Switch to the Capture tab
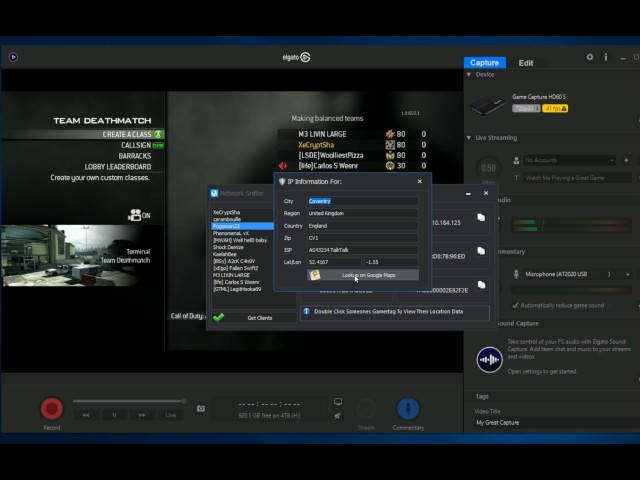The width and height of the screenshot is (640, 480). [x=484, y=62]
